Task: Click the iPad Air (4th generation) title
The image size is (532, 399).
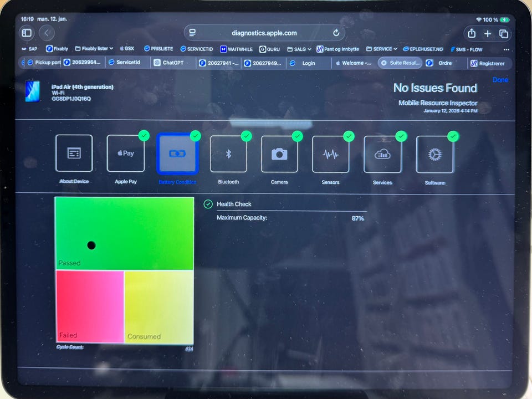Action: 82,87
